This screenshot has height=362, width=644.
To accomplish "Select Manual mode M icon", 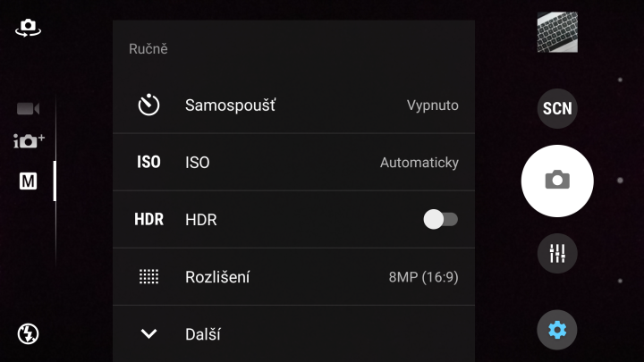I will click(x=29, y=181).
